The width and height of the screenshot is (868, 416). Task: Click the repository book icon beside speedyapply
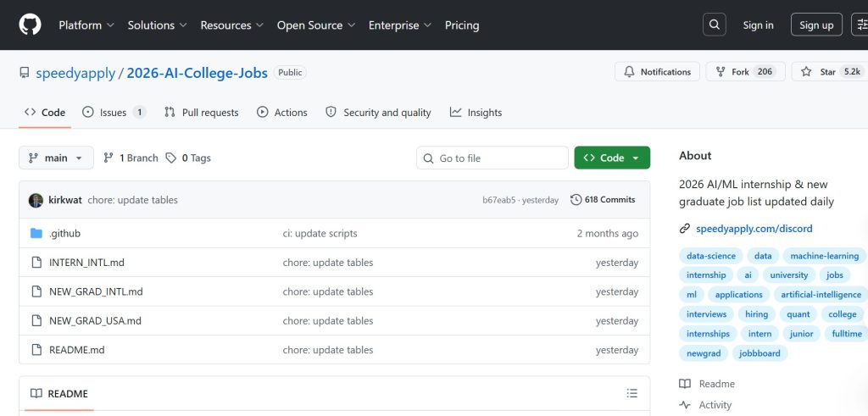25,73
